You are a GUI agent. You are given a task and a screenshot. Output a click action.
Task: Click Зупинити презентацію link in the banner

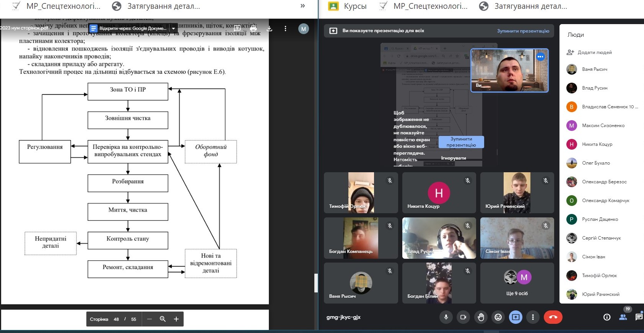pos(523,31)
